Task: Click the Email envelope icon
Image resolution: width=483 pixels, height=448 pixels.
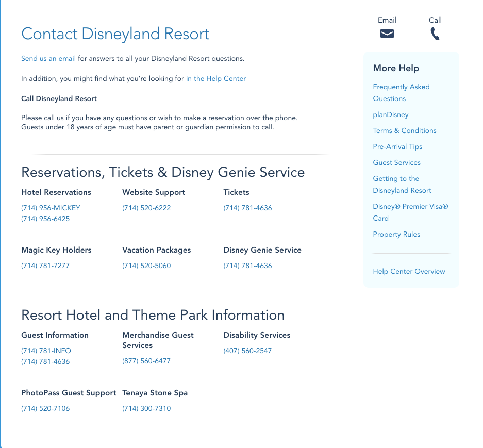Action: click(387, 34)
